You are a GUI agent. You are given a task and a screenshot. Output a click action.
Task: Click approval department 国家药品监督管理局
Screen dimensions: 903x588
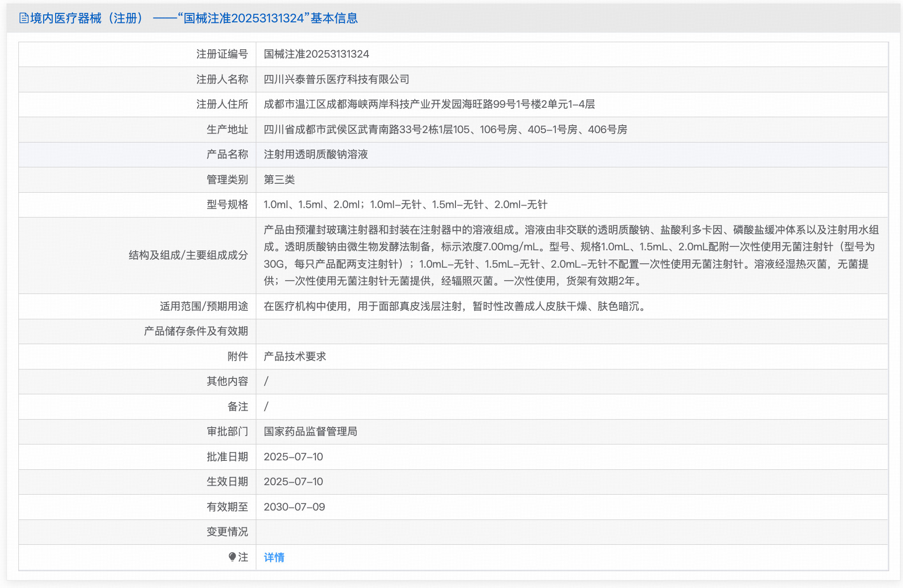click(x=310, y=432)
